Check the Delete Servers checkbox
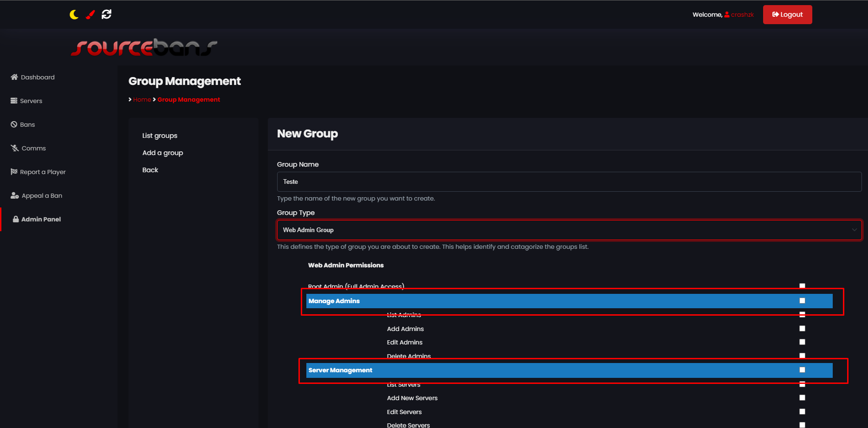This screenshot has height=428, width=868. [802, 425]
